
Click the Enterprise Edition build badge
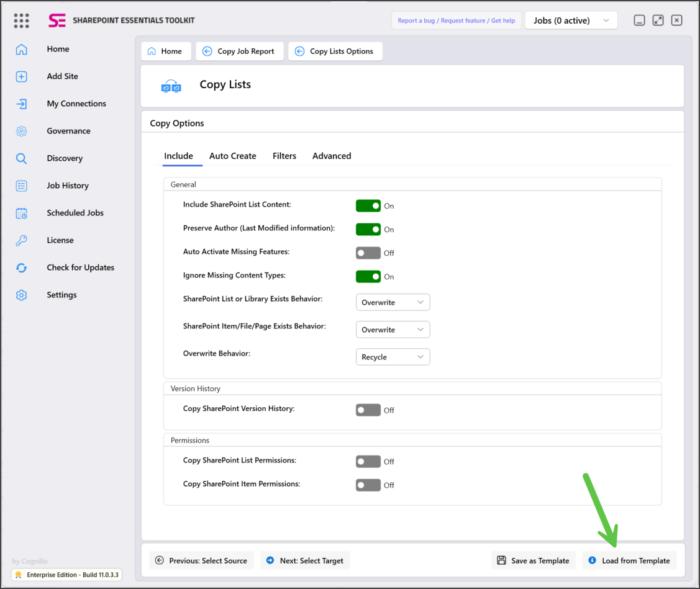point(66,575)
